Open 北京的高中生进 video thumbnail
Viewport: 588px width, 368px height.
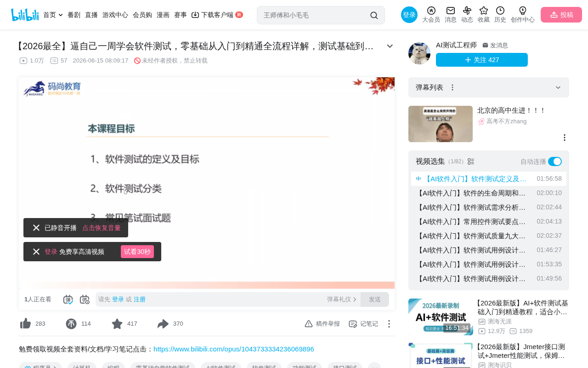click(441, 124)
